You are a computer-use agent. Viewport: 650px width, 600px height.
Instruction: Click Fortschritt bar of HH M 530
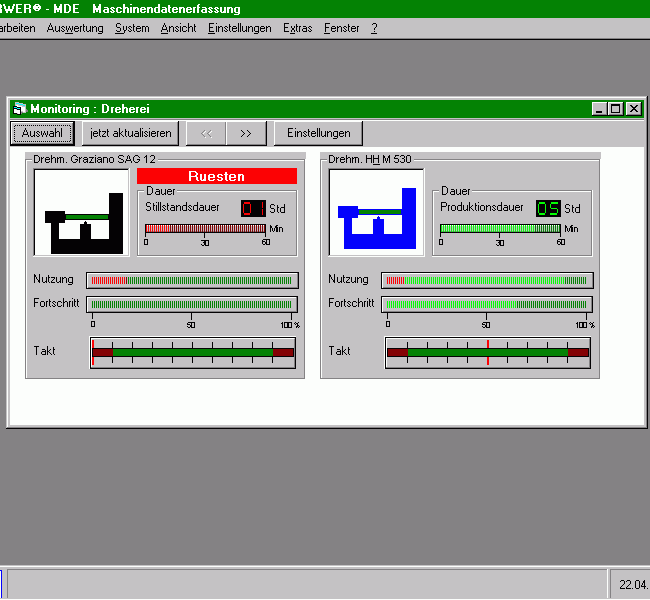coord(487,304)
